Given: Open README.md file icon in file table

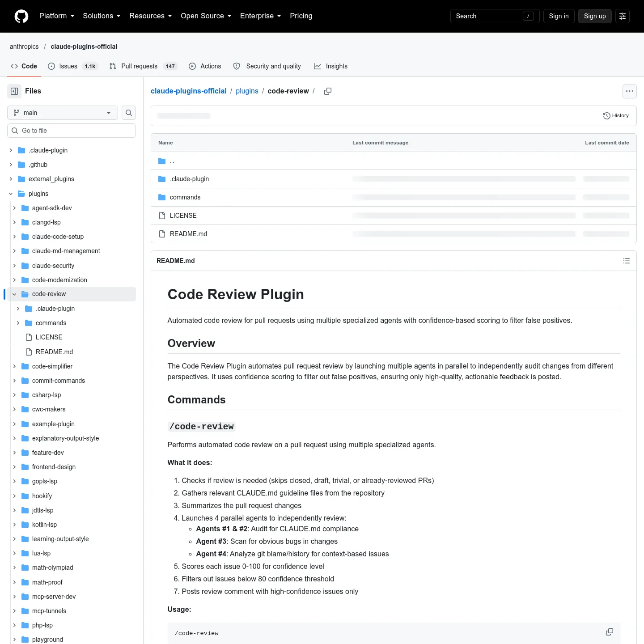Looking at the screenshot, I should [x=162, y=234].
